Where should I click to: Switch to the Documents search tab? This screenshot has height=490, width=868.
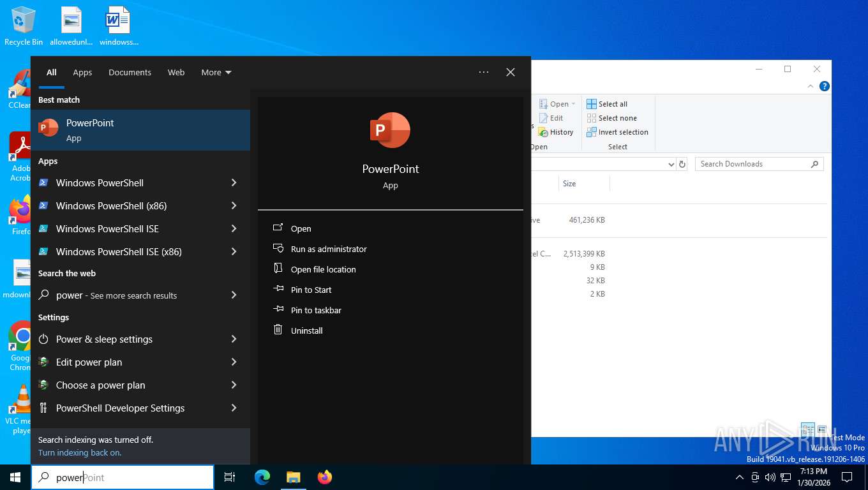click(x=130, y=72)
